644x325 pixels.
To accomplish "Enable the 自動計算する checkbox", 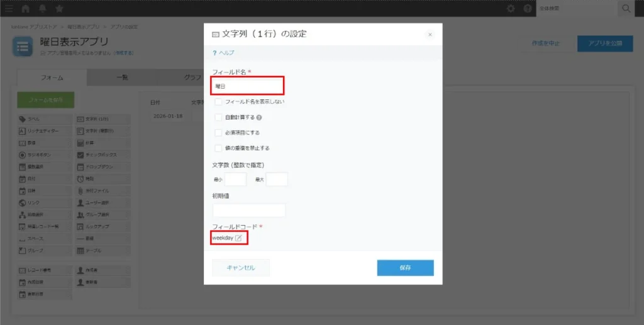I will pos(218,118).
